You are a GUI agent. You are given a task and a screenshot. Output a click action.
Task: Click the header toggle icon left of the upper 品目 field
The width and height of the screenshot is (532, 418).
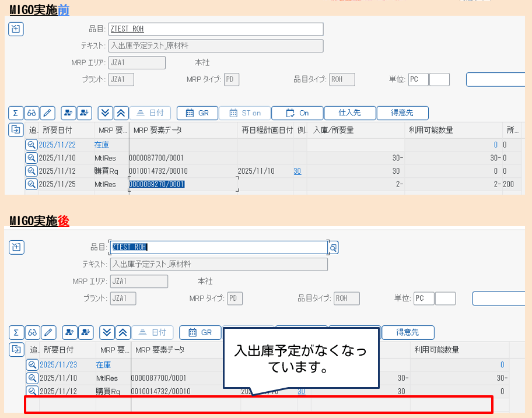(16, 29)
